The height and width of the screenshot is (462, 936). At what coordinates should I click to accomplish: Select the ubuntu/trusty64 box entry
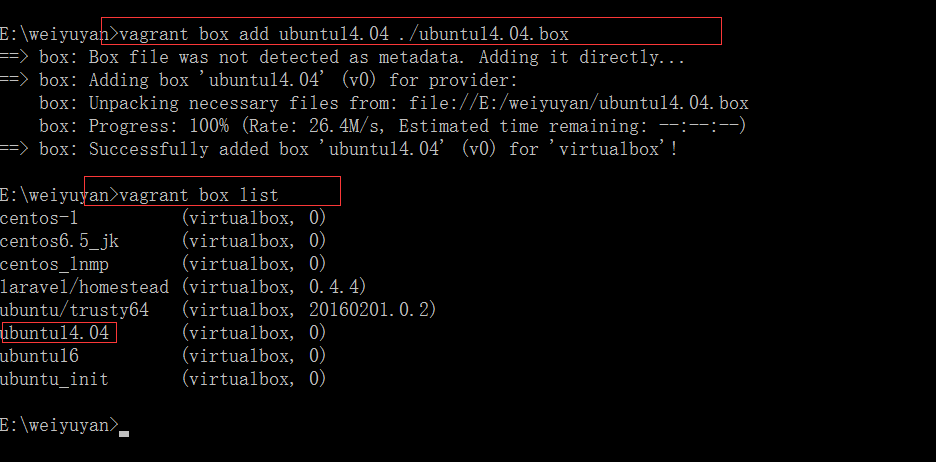click(74, 310)
